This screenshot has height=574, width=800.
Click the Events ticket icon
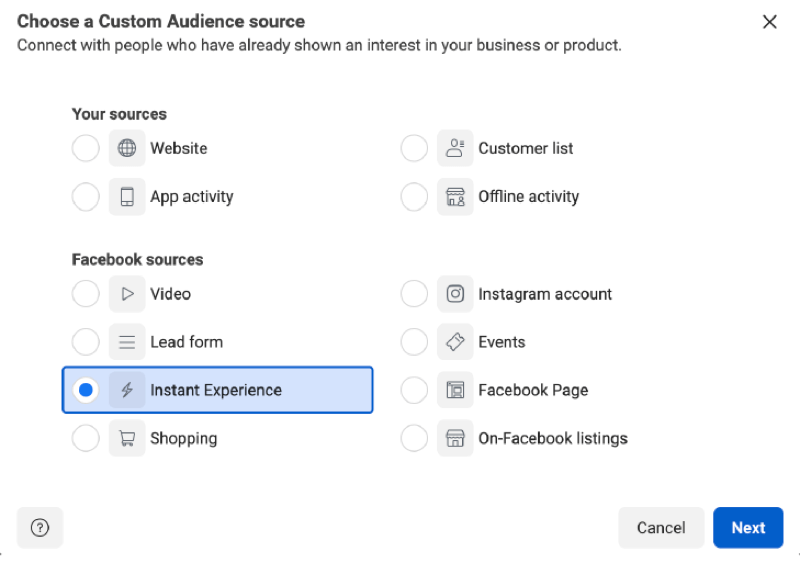pyautogui.click(x=455, y=342)
